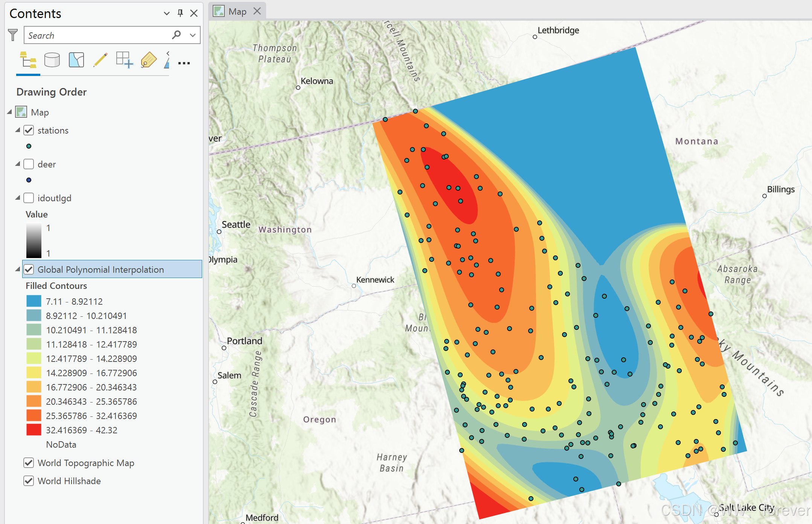
Task: Click the Map icon in tree
Action: pyautogui.click(x=21, y=112)
